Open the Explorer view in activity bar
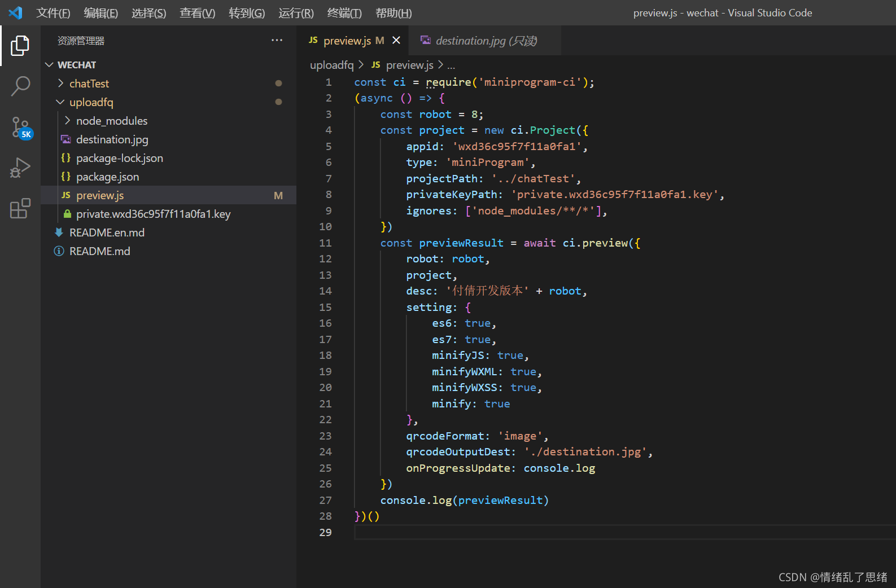 click(20, 46)
